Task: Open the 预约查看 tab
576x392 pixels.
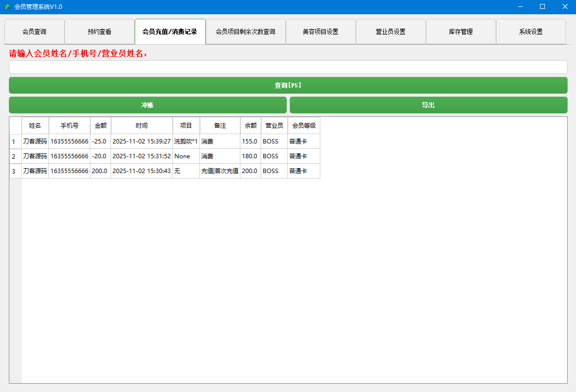Action: 100,31
